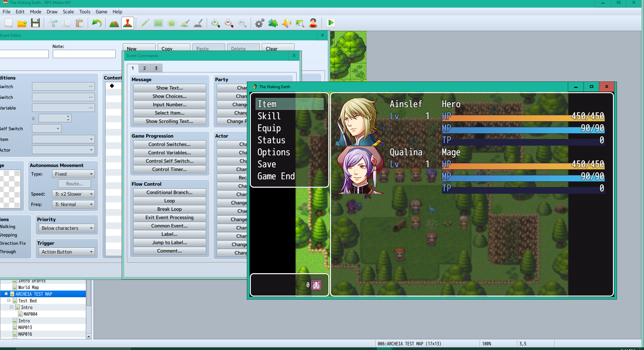Open the Sound Test speaker icon

(287, 23)
